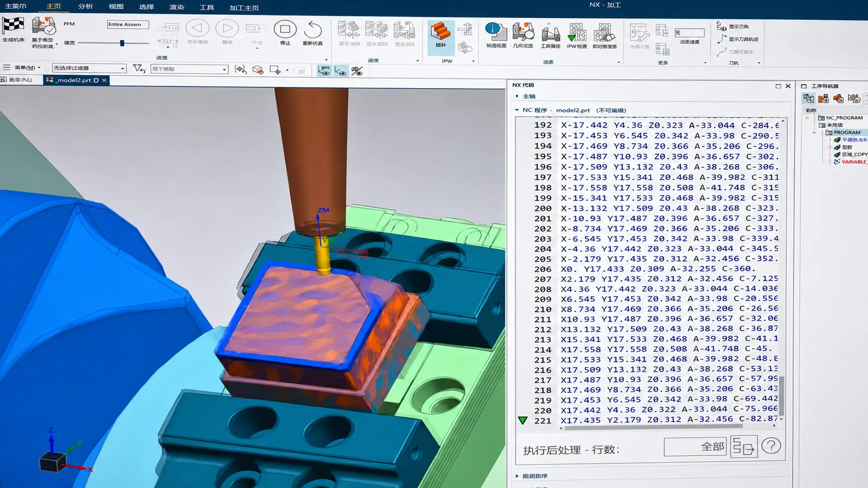Open the 工具 ribbon tab

207,7
